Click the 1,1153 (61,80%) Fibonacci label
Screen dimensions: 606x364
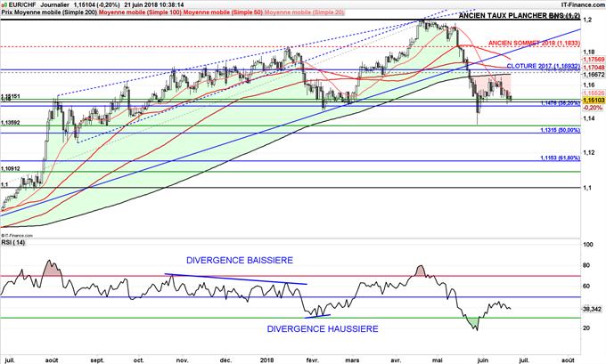(561, 158)
